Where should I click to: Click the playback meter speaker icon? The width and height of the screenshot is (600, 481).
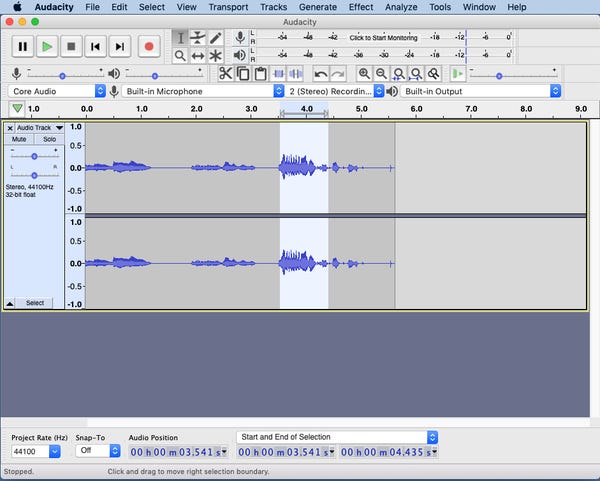pos(240,55)
